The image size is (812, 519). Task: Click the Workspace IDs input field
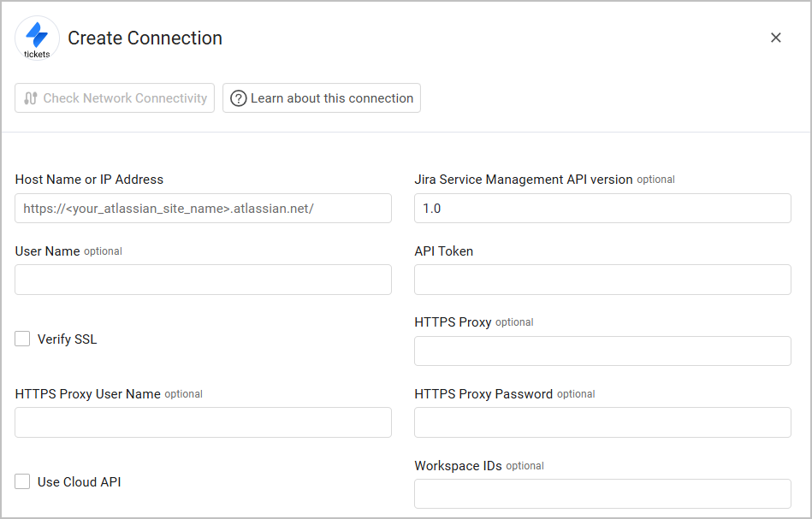(602, 494)
